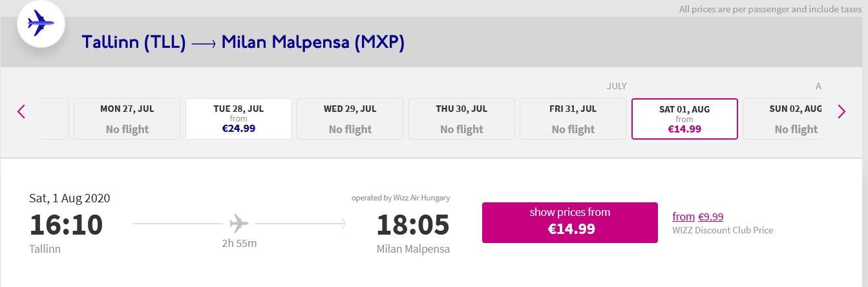Click the arrow between Tallinn and Milan Malpensa heading
868x287 pixels.
tap(204, 43)
